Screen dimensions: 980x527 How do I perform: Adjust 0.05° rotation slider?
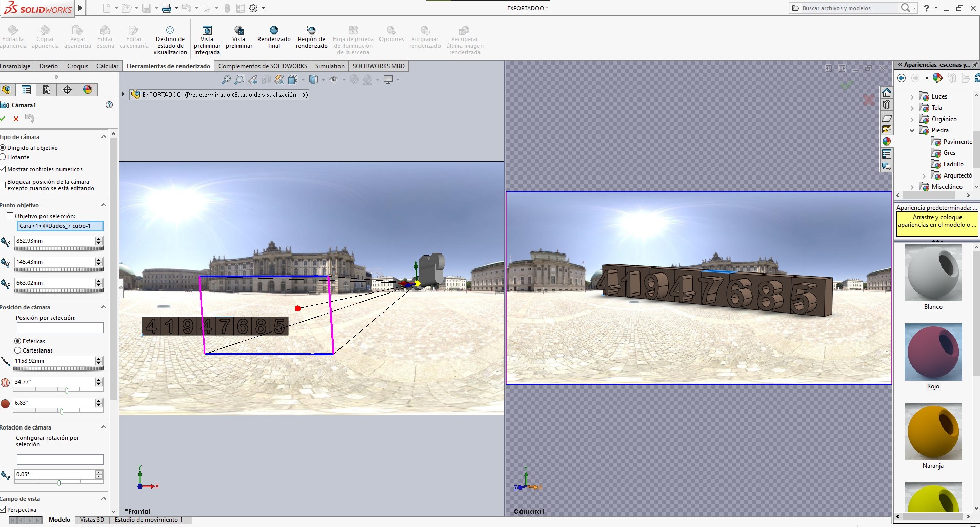59,482
